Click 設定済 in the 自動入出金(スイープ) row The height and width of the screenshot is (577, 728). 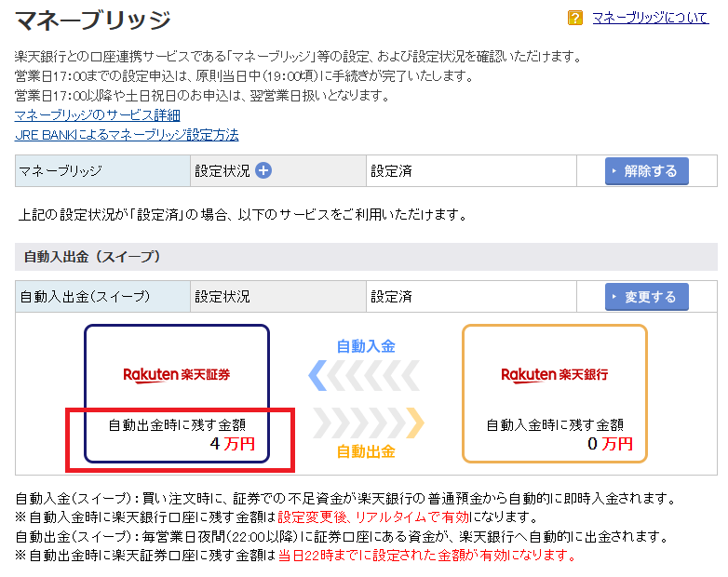tap(391, 297)
